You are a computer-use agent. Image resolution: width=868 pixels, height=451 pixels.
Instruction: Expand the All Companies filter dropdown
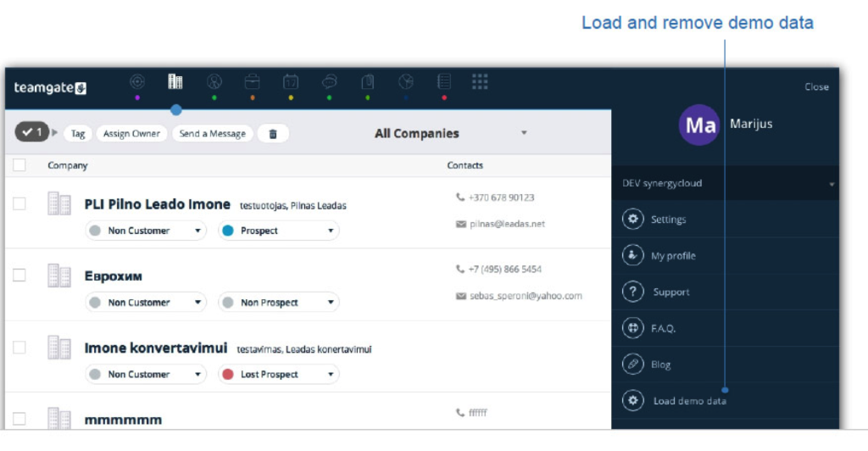[x=524, y=133]
